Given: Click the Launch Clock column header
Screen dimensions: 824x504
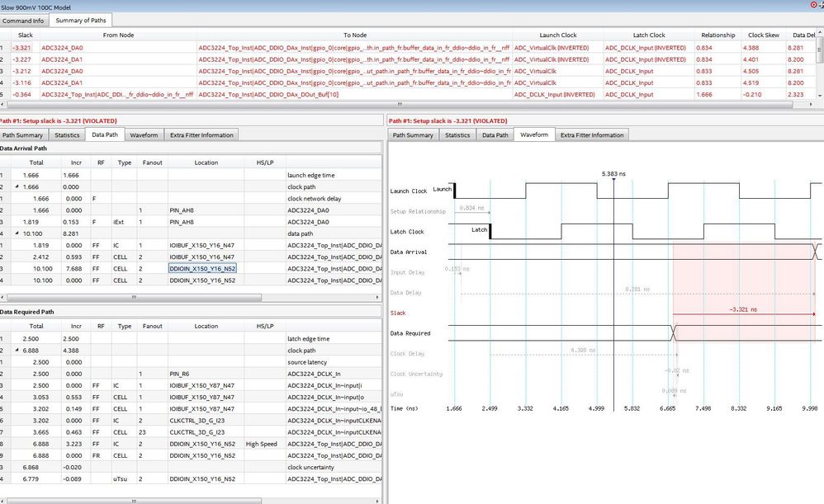Looking at the screenshot, I should click(x=557, y=35).
